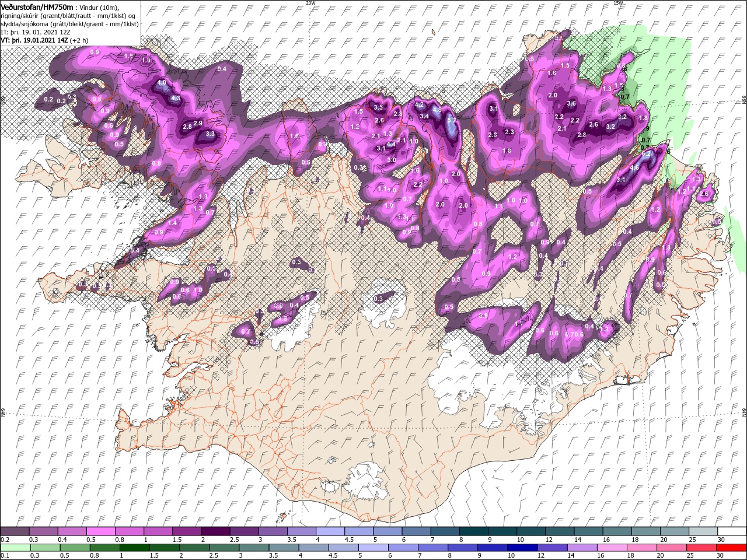Click the 3.4 precipitation value on the map
Image resolution: width=747 pixels, height=560 pixels.
point(424,116)
